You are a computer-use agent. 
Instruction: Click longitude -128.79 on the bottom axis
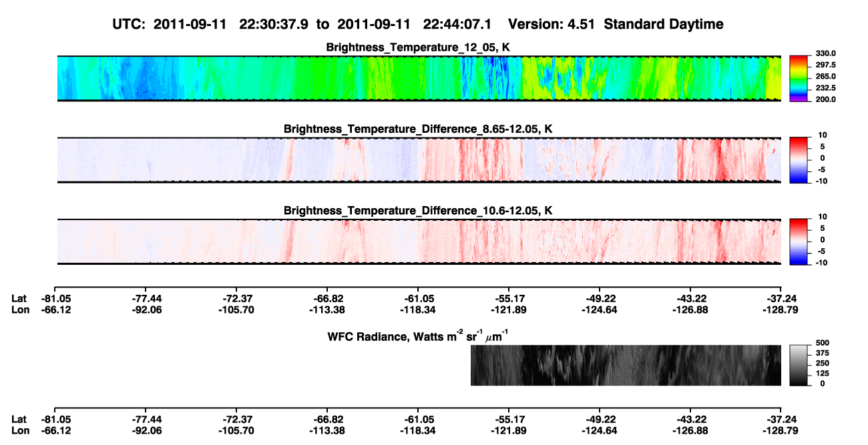[x=781, y=430]
